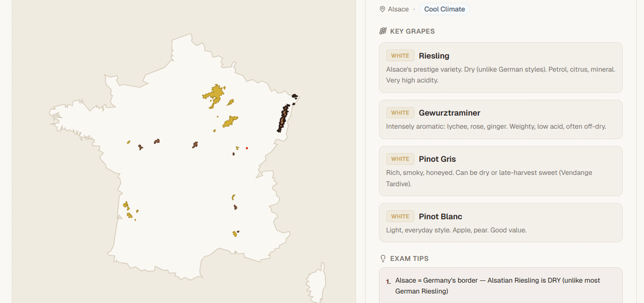
Task: Select the Gewurztraminer grape description text
Action: point(496,127)
